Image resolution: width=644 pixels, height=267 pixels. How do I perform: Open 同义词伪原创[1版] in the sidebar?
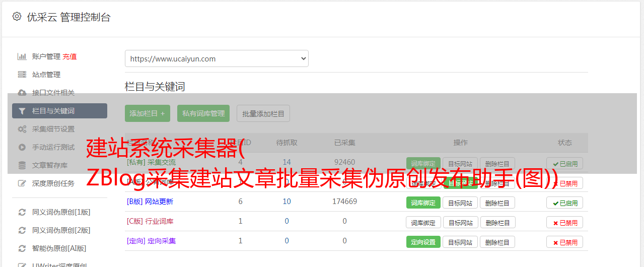pyautogui.click(x=61, y=212)
